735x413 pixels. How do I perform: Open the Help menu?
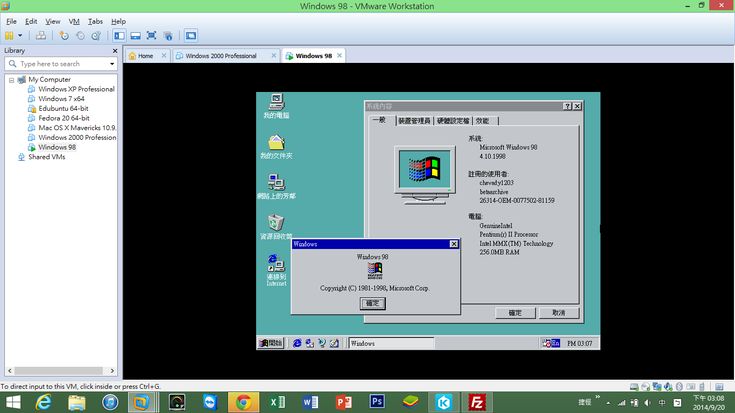(x=118, y=22)
